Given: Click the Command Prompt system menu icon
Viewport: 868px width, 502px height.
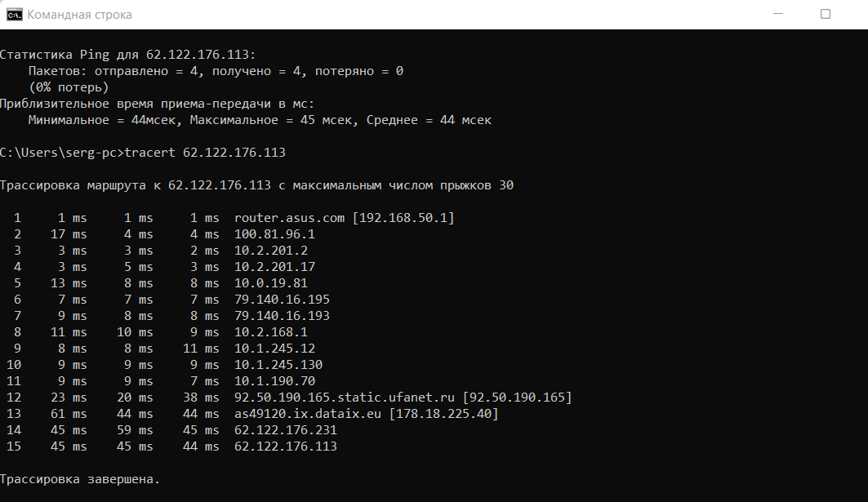Looking at the screenshot, I should tap(14, 15).
